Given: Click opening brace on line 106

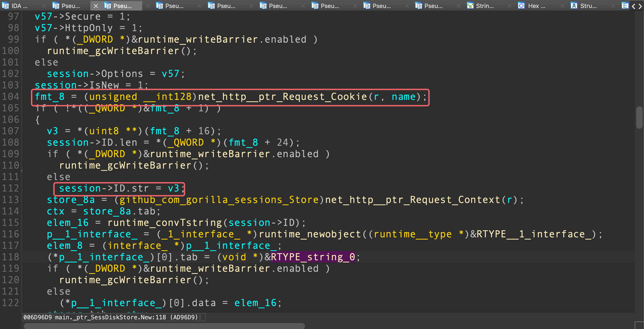Looking at the screenshot, I should (x=38, y=119).
